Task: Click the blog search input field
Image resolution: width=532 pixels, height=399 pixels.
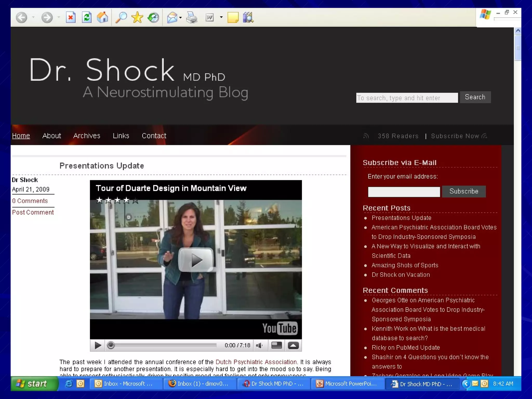Action: [407, 98]
